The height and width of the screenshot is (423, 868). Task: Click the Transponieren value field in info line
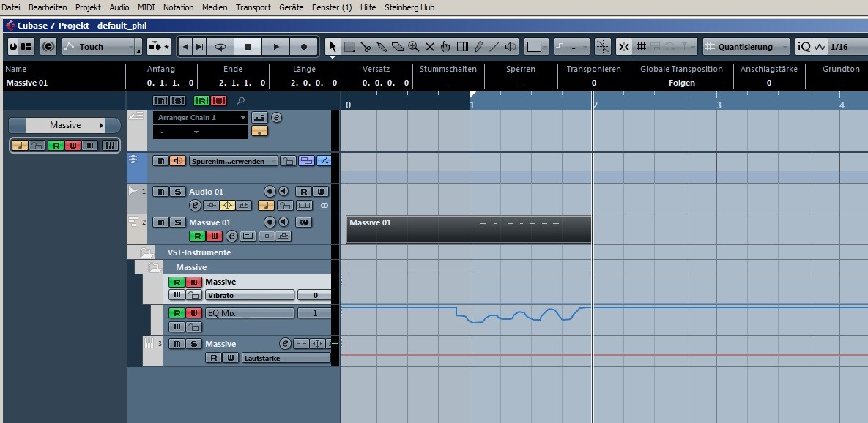tap(593, 83)
